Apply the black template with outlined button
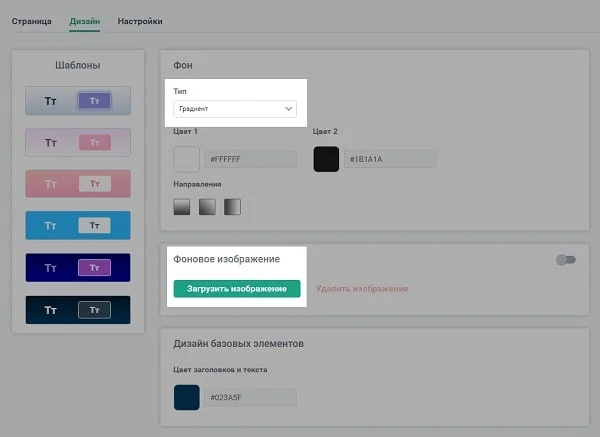The width and height of the screenshot is (600, 437). (x=78, y=310)
